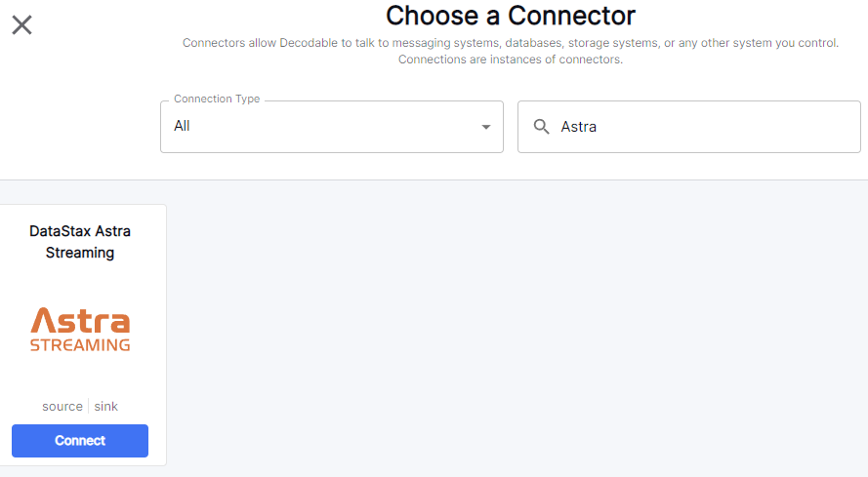
Task: Click the "Connections are instances of connectors" text
Action: pyautogui.click(x=511, y=60)
